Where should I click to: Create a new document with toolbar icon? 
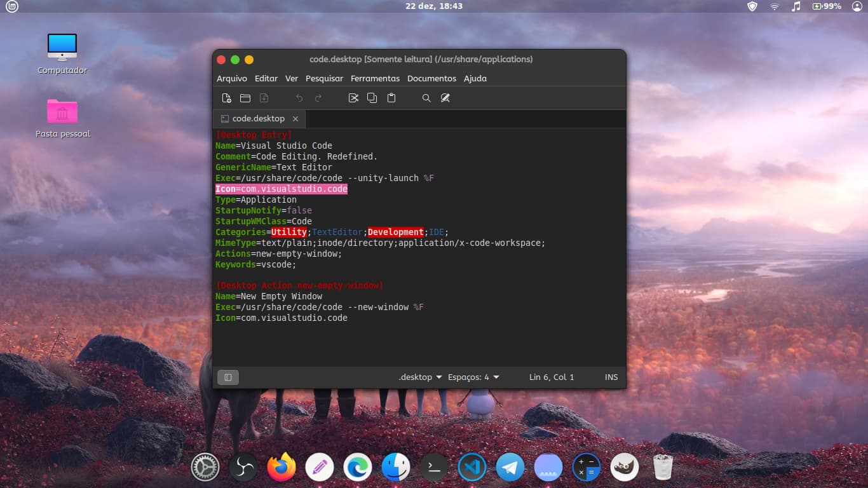(x=226, y=98)
